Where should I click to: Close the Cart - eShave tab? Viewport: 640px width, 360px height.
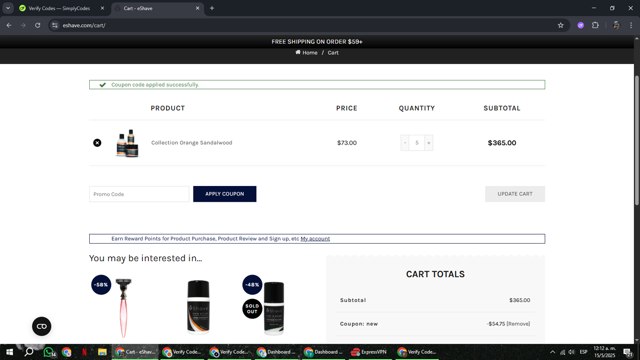coord(198,8)
